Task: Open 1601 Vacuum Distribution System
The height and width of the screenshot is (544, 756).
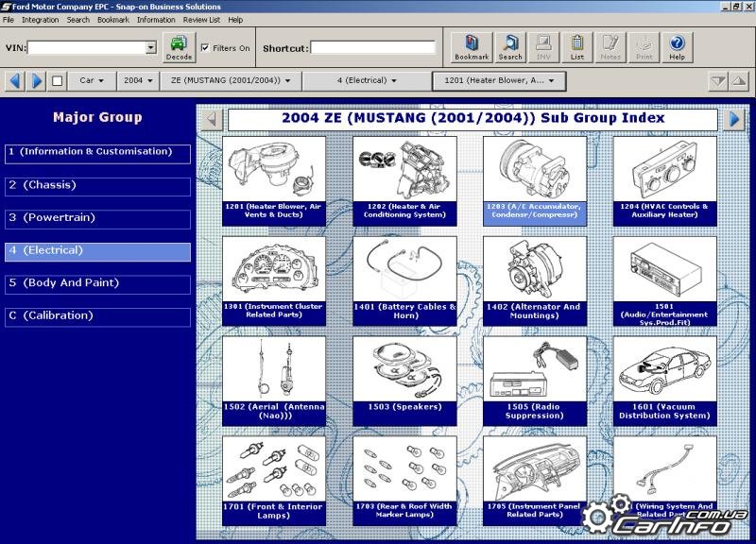Action: click(665, 382)
